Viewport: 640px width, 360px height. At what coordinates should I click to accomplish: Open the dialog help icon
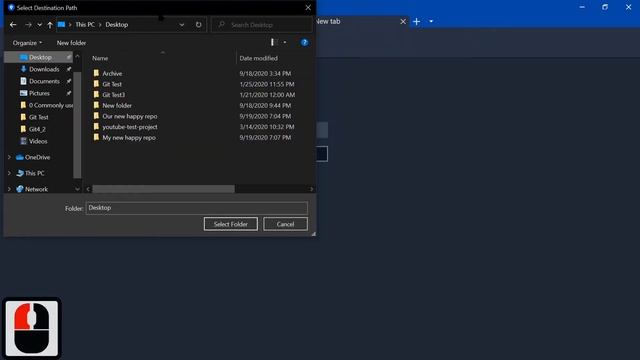[304, 42]
